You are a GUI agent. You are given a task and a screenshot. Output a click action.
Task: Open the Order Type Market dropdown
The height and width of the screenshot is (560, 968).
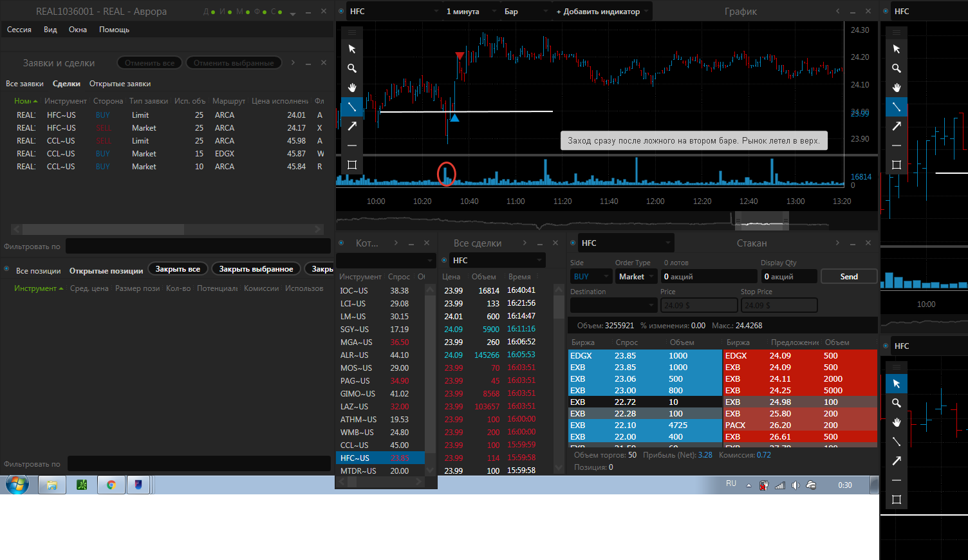636,276
